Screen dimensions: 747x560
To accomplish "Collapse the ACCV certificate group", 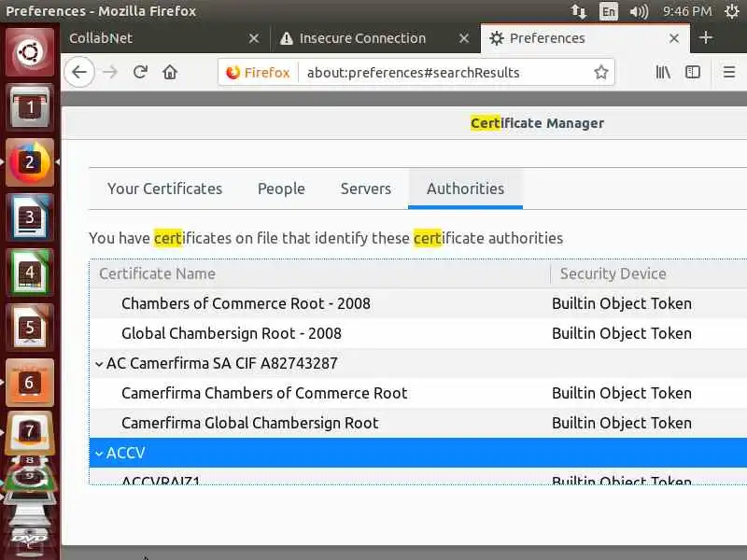I will tap(99, 453).
